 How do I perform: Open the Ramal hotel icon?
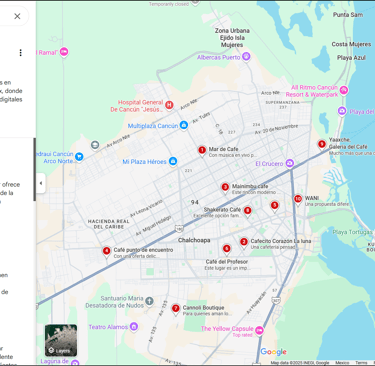(x=64, y=52)
